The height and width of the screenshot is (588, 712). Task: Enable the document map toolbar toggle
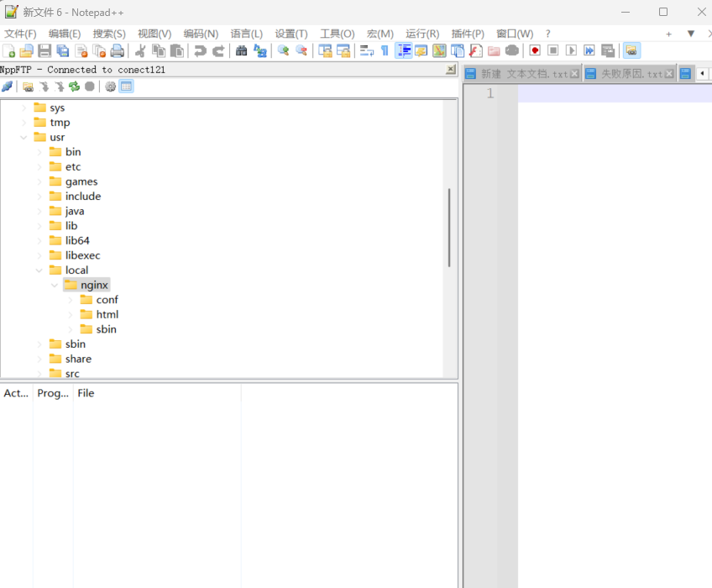pyautogui.click(x=440, y=50)
